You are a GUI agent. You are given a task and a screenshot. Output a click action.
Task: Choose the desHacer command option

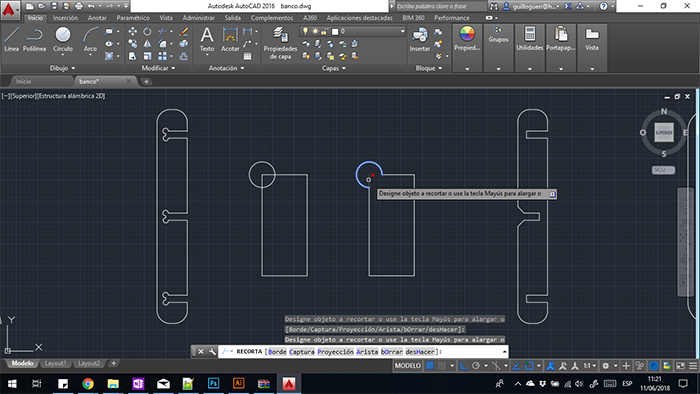[x=420, y=352]
